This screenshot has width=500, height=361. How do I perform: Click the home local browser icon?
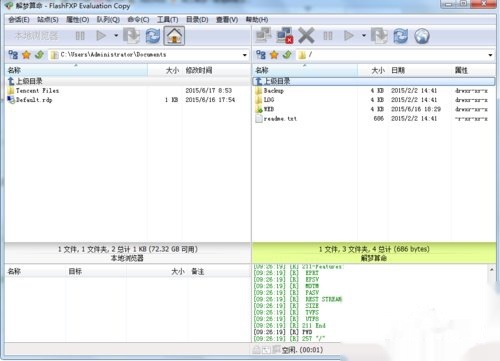[174, 36]
